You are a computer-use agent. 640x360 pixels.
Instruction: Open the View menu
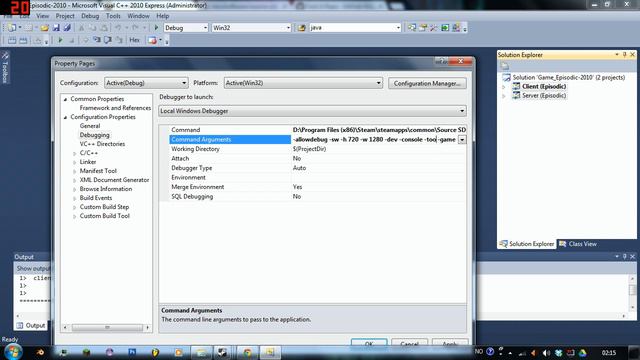pos(42,16)
